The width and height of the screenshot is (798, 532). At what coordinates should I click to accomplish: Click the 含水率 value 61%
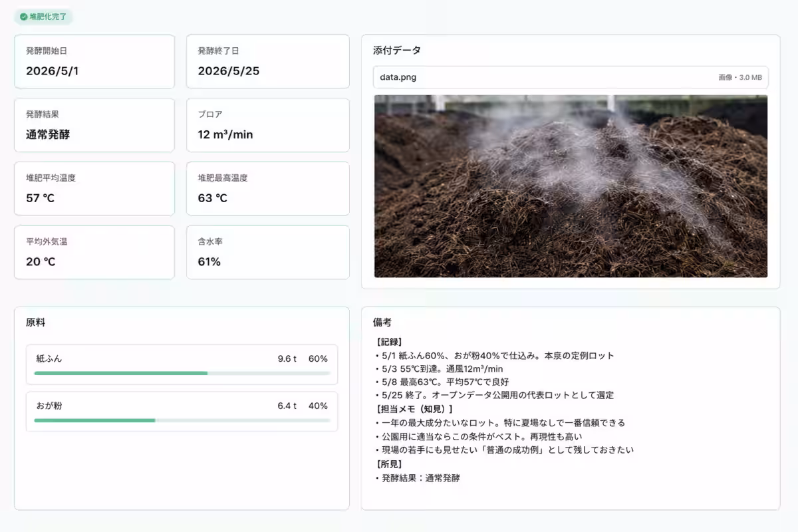pos(209,262)
